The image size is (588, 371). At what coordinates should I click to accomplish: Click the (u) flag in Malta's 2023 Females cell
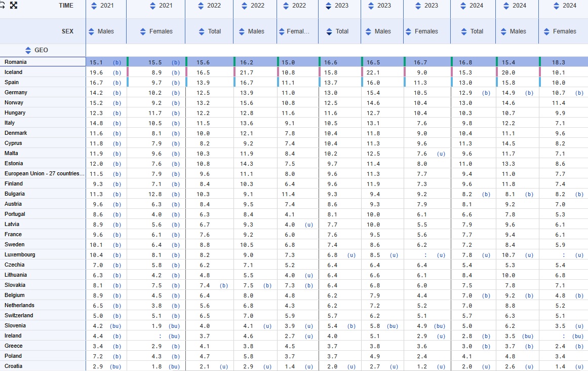click(x=441, y=153)
